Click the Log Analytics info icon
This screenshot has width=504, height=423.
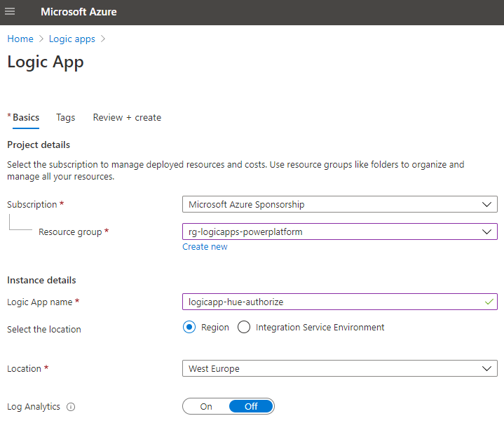[x=71, y=407]
